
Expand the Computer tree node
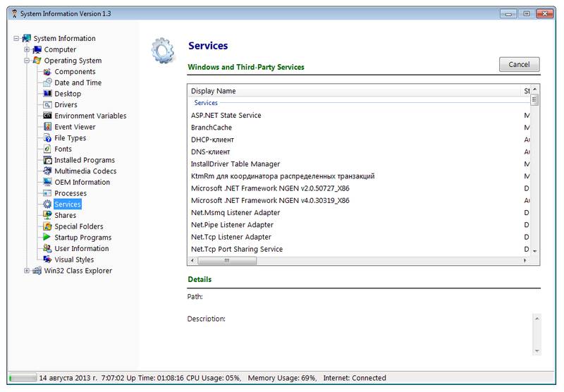coord(27,49)
